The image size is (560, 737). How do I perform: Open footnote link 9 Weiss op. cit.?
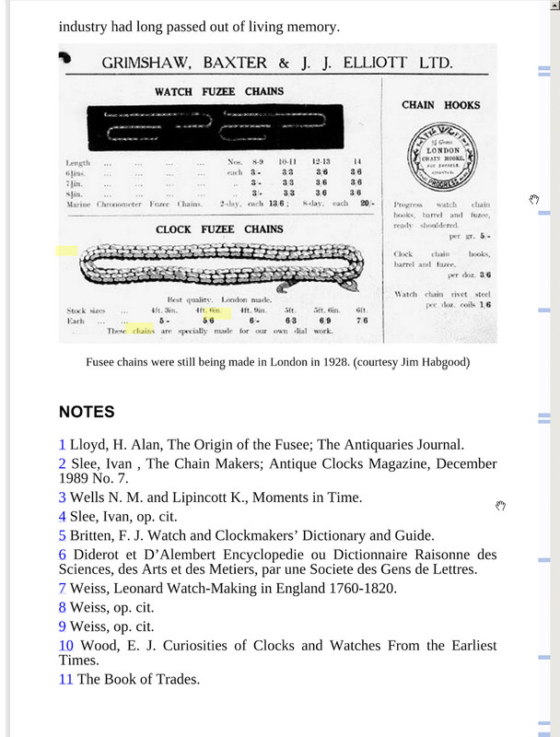pos(62,626)
